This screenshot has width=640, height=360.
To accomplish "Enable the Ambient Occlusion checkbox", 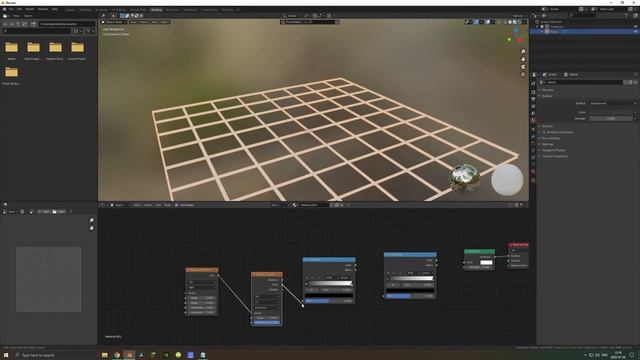I will tap(543, 132).
